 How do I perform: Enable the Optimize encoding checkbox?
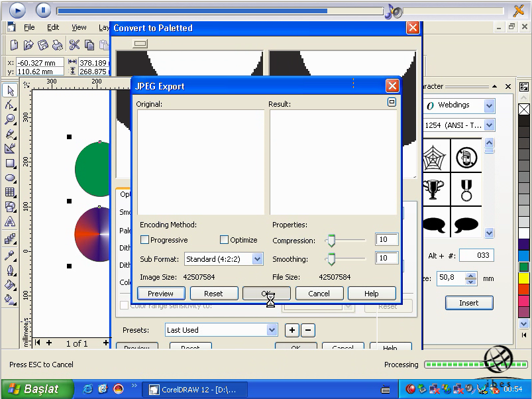[224, 240]
